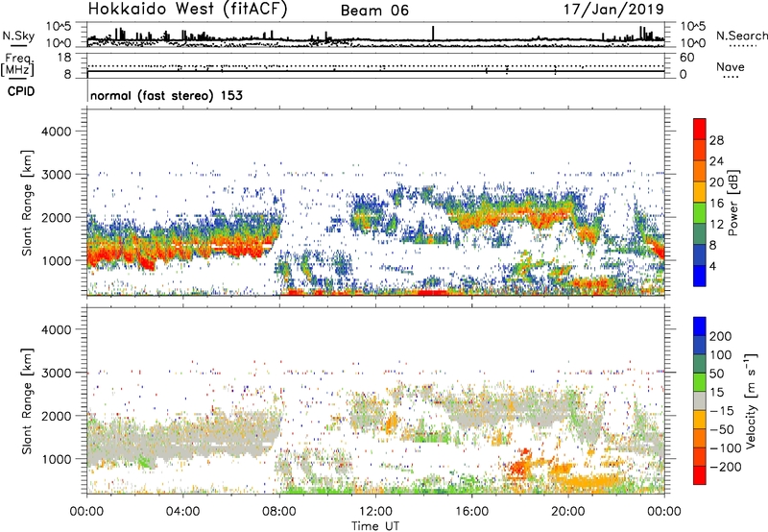Image resolution: width=768 pixels, height=532 pixels.
Task: Select the '4000' tick of the power panel
Action: [x=56, y=132]
